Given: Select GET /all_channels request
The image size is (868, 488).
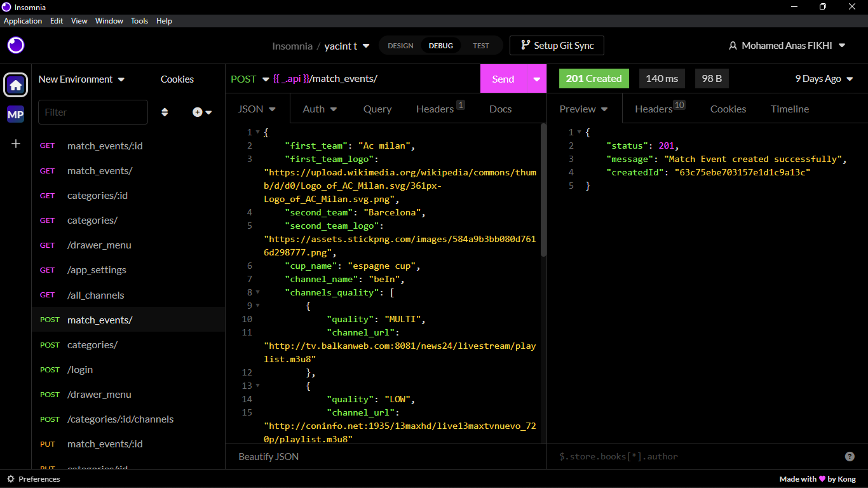Looking at the screenshot, I should [x=128, y=295].
